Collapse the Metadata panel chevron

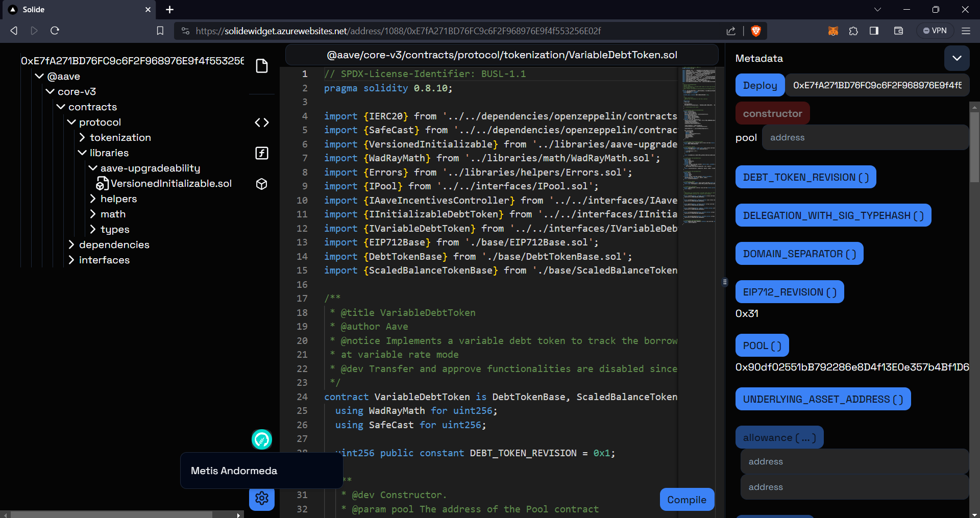tap(957, 58)
